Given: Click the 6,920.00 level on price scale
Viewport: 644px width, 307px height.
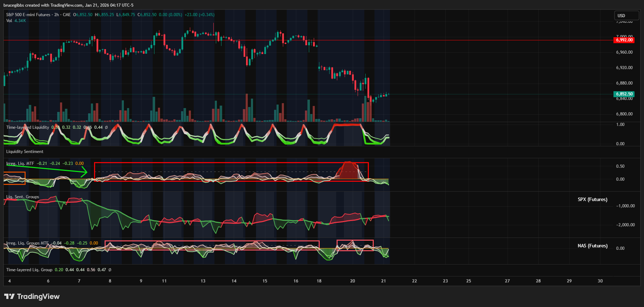Looking at the screenshot, I should 624,68.
